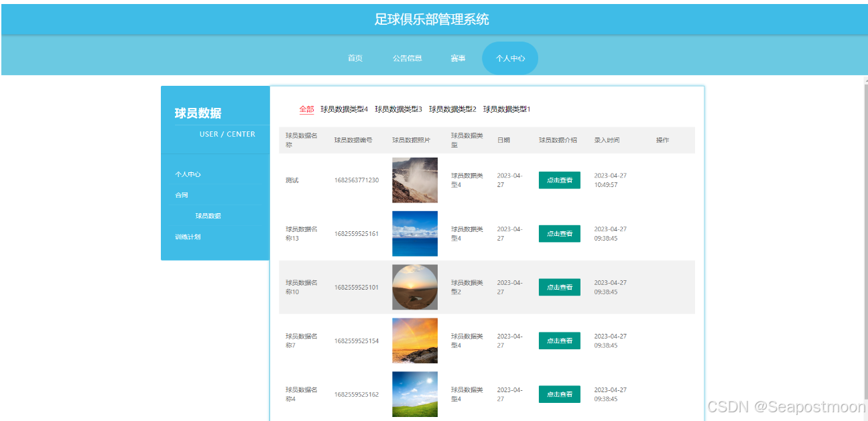Switch to 球员数据类型3 filter tab
The height and width of the screenshot is (421, 868).
(401, 109)
